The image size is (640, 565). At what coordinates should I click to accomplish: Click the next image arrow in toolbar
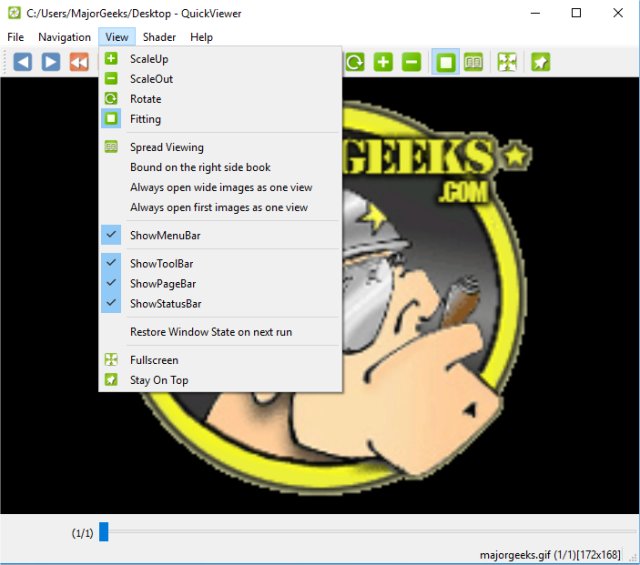51,62
